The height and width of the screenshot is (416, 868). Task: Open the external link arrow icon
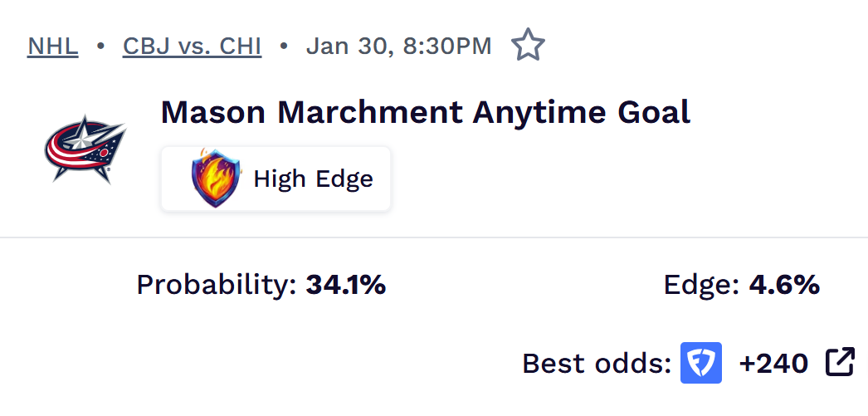(840, 362)
